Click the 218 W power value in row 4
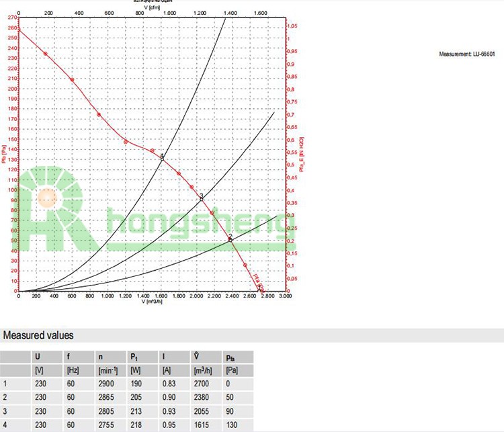 click(136, 425)
